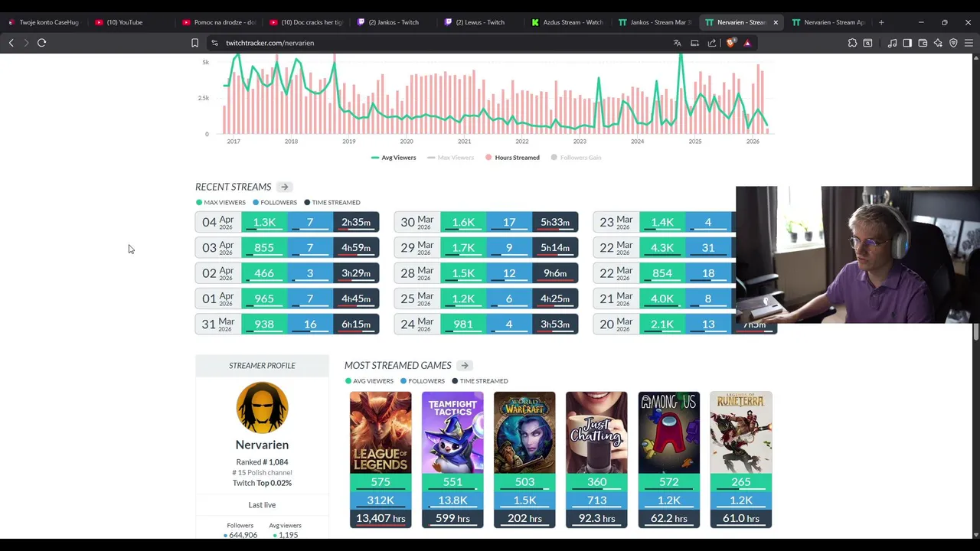Image resolution: width=980 pixels, height=551 pixels.
Task: Click arrow next to Most Streamed Games
Action: [465, 366]
